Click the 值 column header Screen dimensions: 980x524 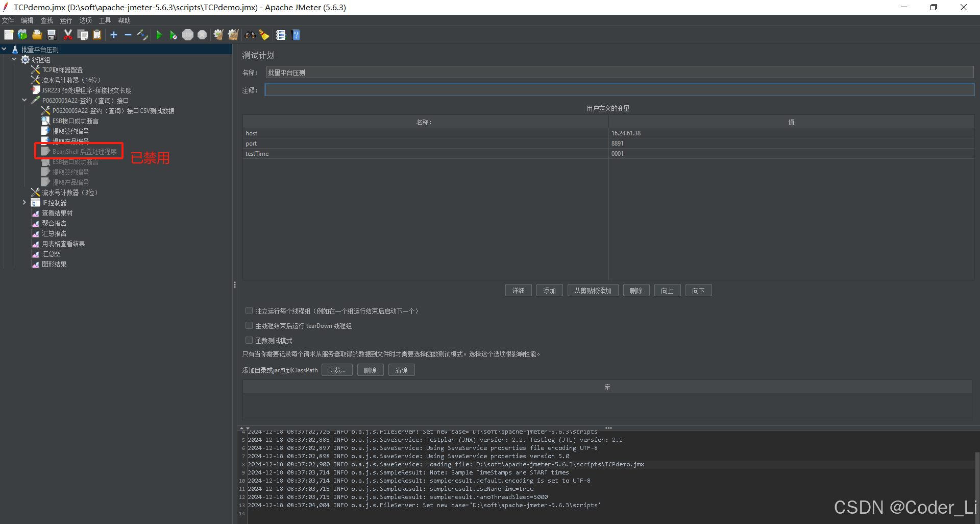[792, 122]
